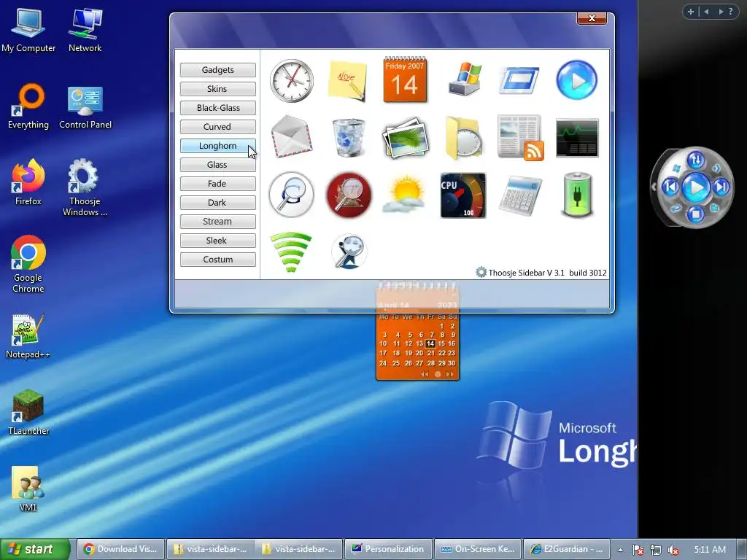The width and height of the screenshot is (747, 560).
Task: Switch to On-Screen Keyboard taskbar item
Action: (x=478, y=549)
